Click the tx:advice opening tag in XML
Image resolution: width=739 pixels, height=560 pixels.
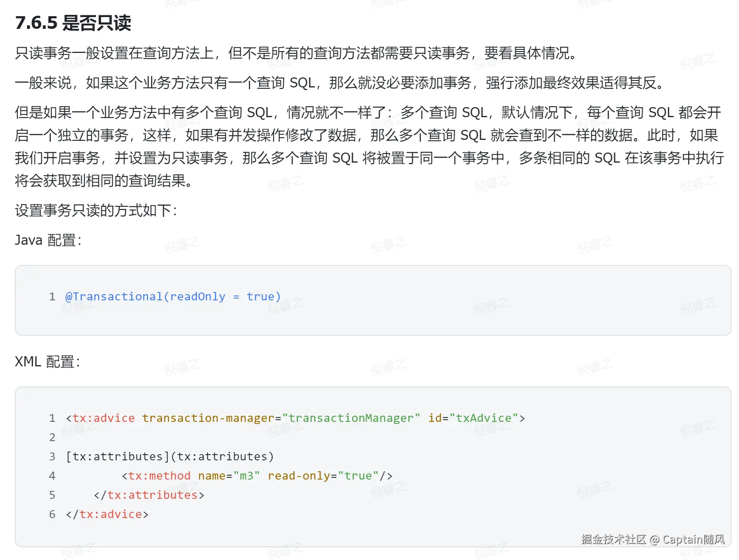pos(103,418)
